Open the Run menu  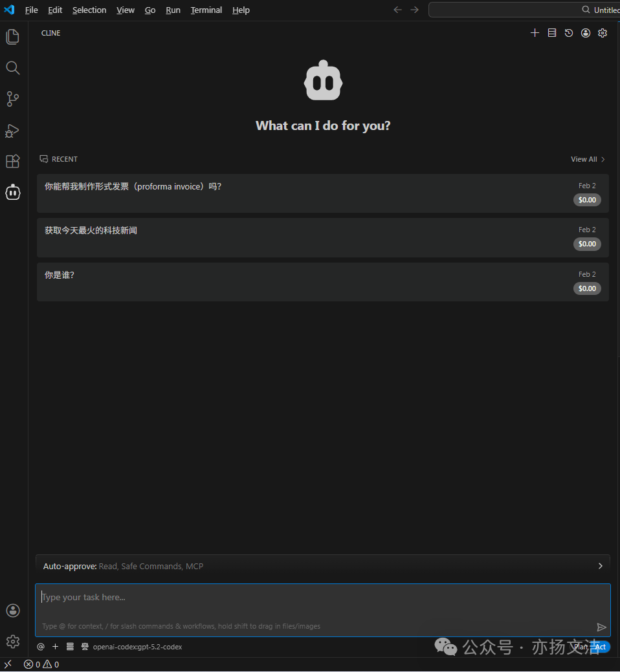(x=173, y=10)
